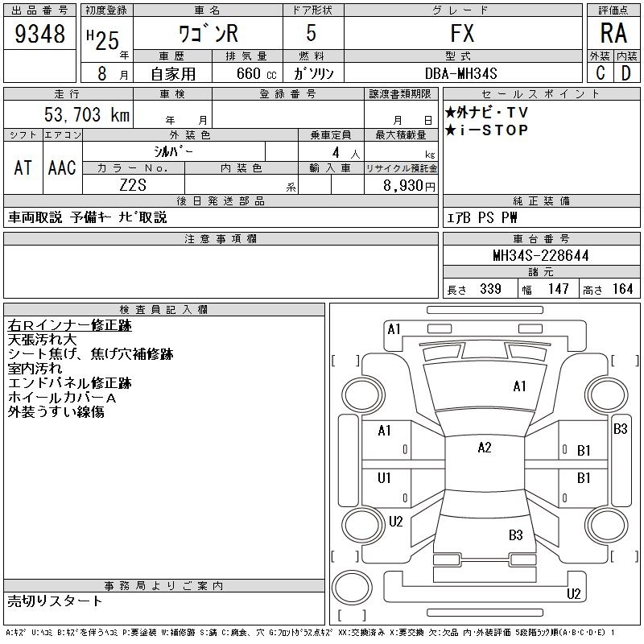Click the office notice 売切りスタート

point(55,601)
